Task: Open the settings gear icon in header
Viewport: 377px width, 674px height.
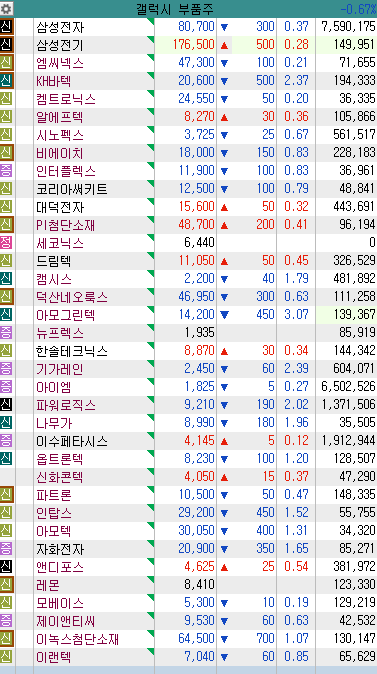Action: point(6,8)
